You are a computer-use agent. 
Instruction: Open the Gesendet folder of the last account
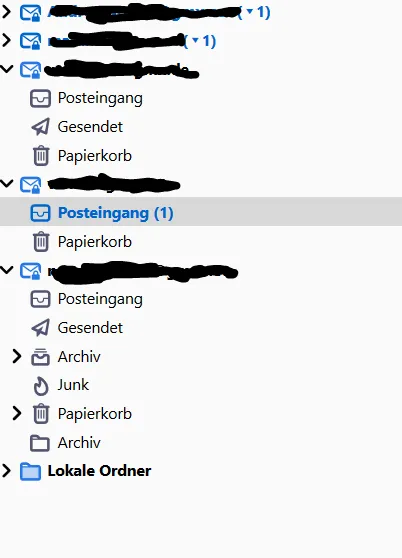point(90,328)
